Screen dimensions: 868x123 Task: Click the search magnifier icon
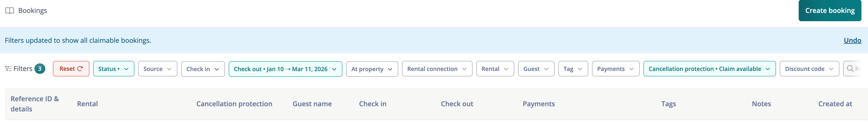point(850,69)
